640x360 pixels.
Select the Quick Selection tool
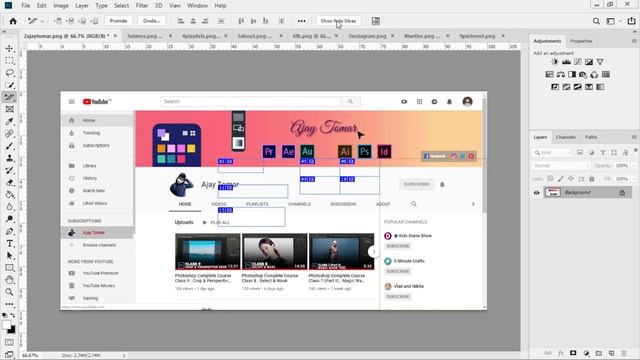tap(9, 85)
